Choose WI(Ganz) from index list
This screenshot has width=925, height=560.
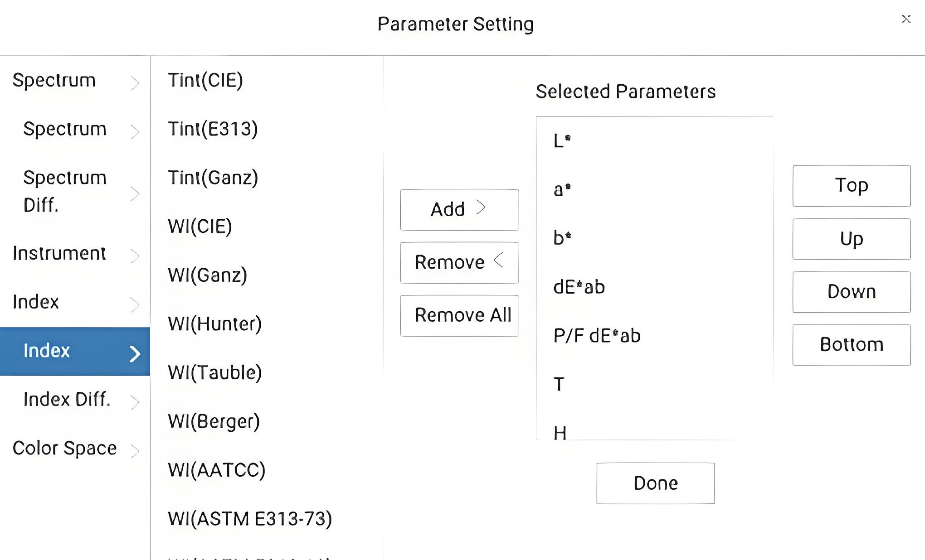[207, 275]
